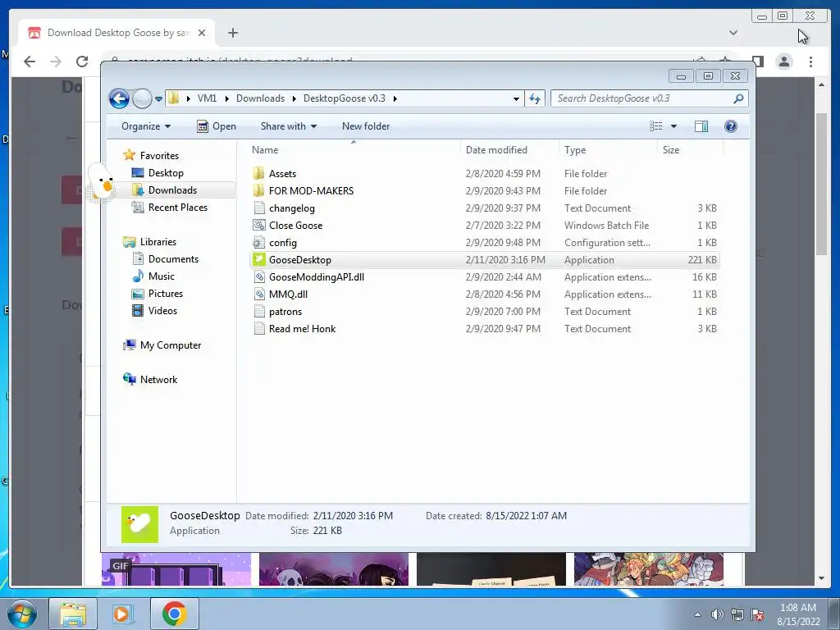Sort by the Name column header
840x630 pixels.
[354, 150]
